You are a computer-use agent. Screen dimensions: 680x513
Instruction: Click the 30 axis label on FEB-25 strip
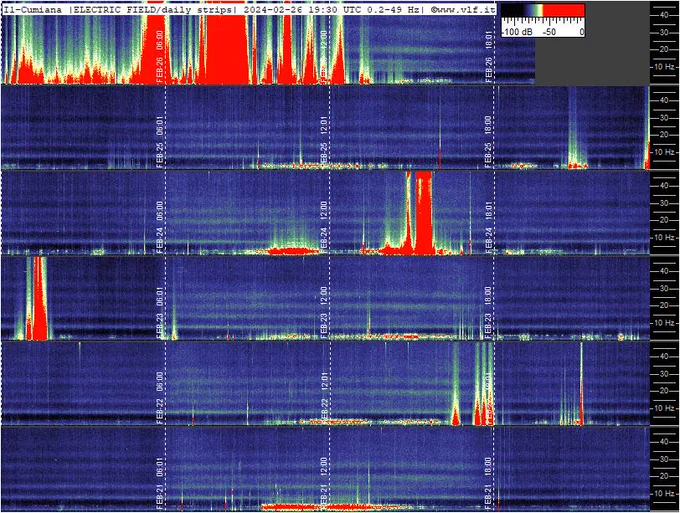664,118
